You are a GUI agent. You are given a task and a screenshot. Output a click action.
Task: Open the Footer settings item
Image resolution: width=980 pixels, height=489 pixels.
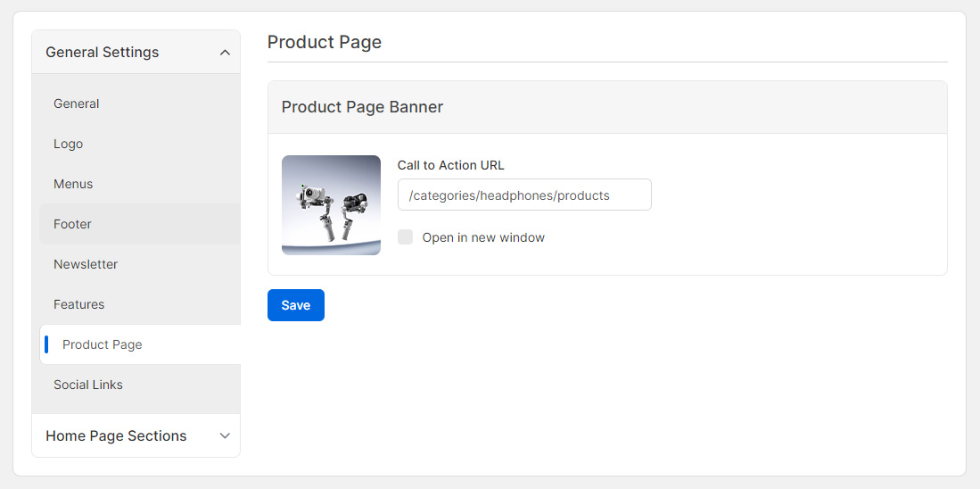[x=73, y=224]
